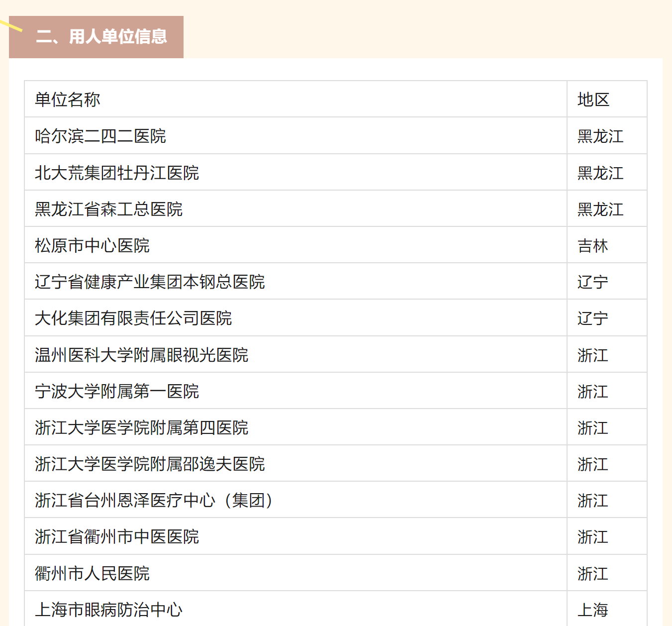The width and height of the screenshot is (672, 626).
Task: Click on 松原市中心医院
Action: click(92, 245)
